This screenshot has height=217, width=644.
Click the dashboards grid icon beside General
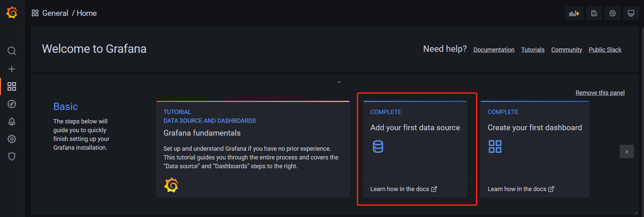tap(35, 13)
